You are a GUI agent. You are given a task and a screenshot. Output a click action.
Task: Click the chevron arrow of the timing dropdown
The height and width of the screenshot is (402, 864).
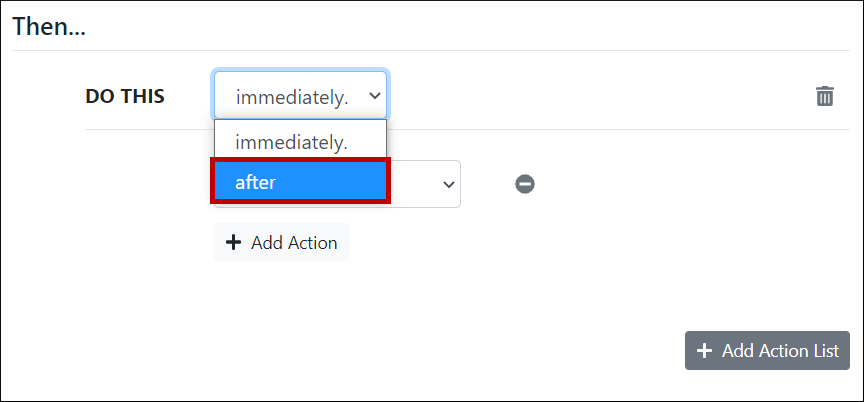(x=374, y=96)
